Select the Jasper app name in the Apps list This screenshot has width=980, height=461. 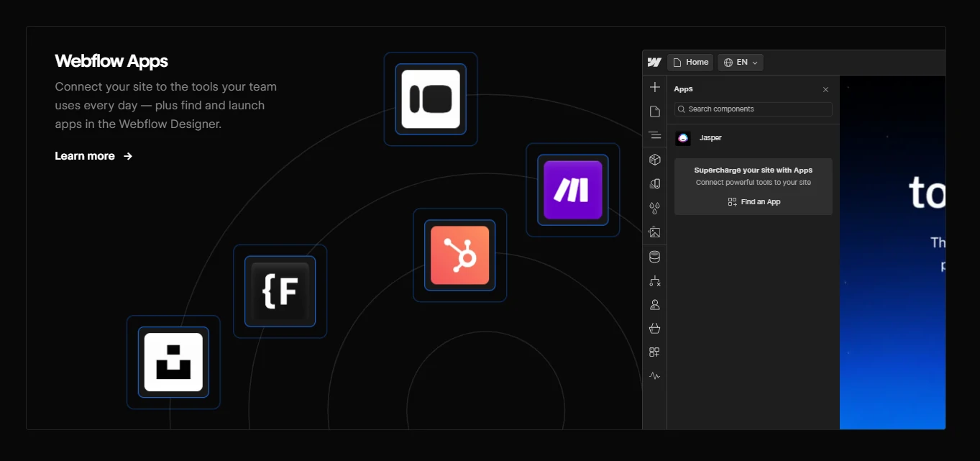tap(710, 138)
